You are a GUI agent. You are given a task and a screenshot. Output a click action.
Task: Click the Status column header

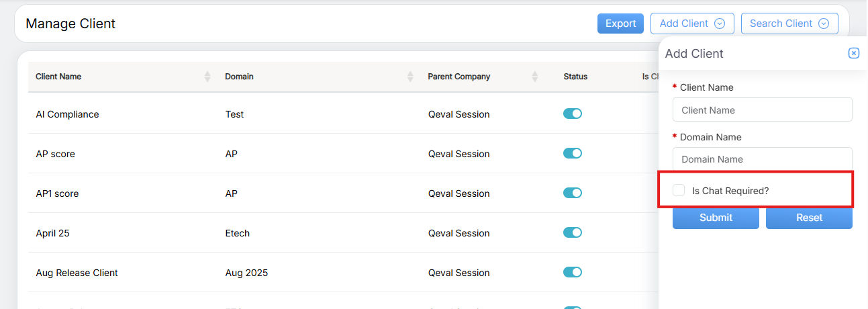click(575, 77)
